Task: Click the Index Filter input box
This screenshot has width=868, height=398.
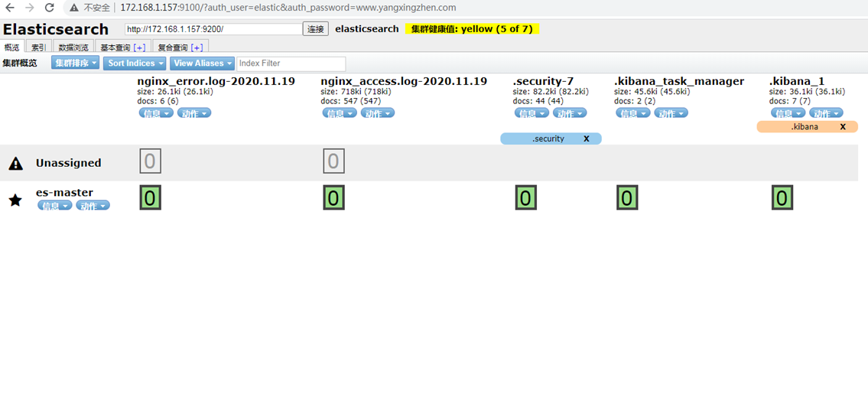Action: [x=291, y=64]
